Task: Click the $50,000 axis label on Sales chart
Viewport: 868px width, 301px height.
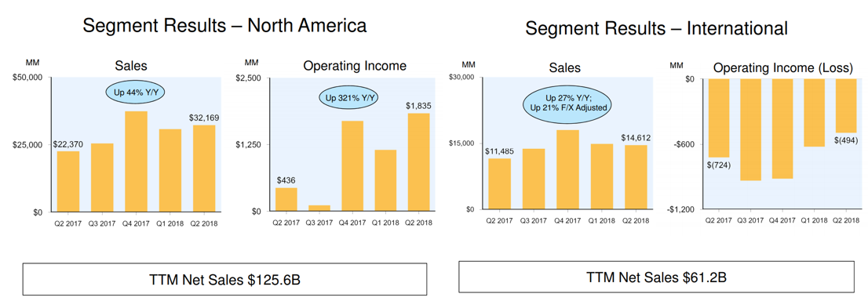Action: click(x=27, y=78)
